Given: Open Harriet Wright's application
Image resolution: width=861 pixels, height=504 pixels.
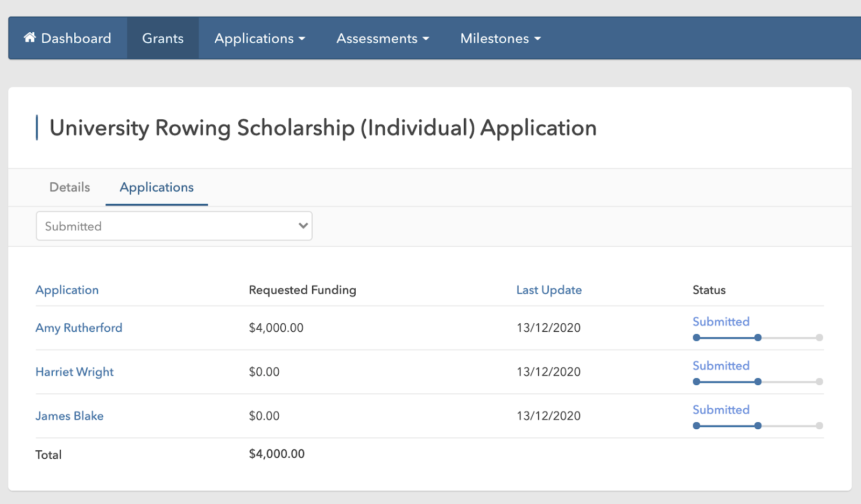Looking at the screenshot, I should [74, 372].
